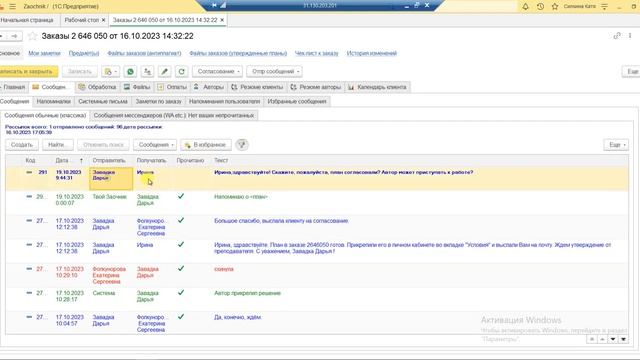The height and width of the screenshot is (360, 640).
Task: Switch to Начальная страница tab
Action: [x=27, y=20]
